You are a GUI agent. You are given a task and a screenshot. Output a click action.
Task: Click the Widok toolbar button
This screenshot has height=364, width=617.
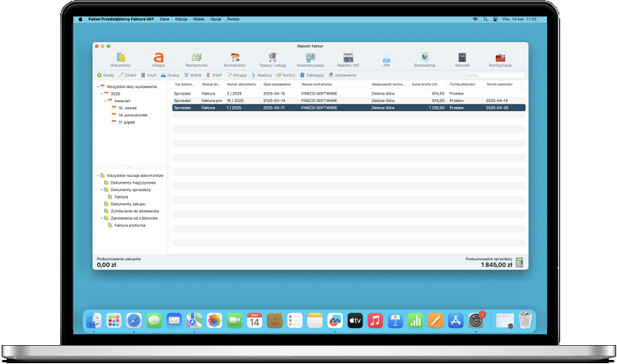click(x=193, y=75)
